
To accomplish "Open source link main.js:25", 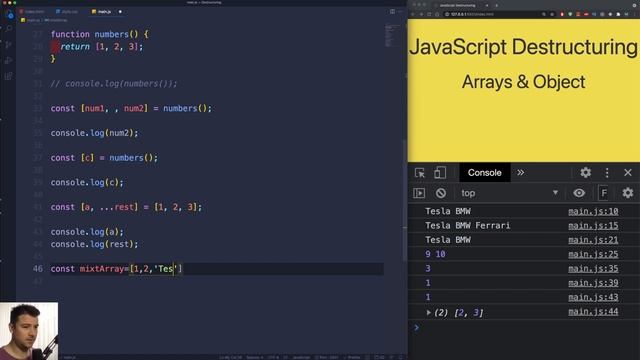I will pyautogui.click(x=593, y=254).
